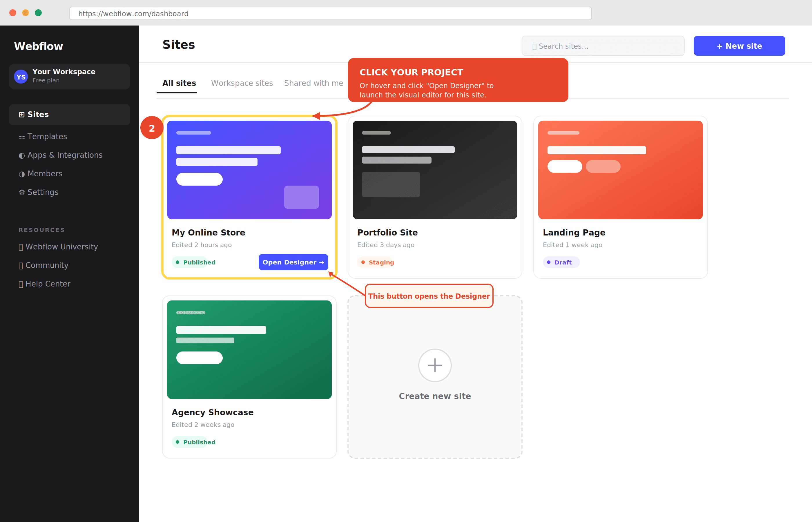Click the Members icon in the sidebar
This screenshot has height=522, width=812.
[22, 173]
